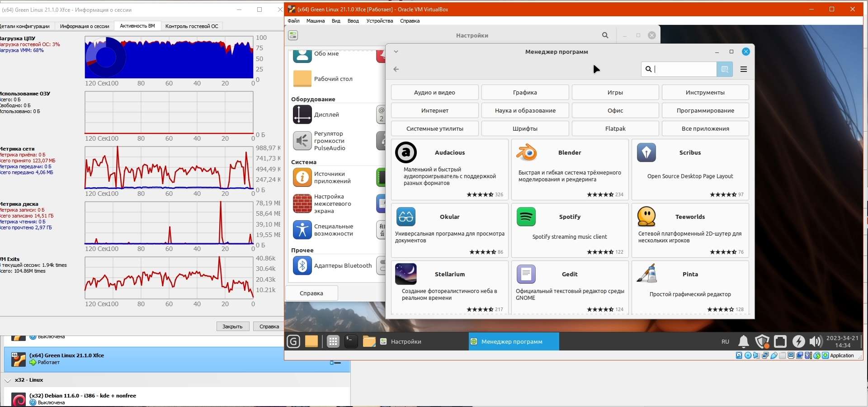This screenshot has height=407, width=868.
Task: Open the Дисплей settings
Action: point(316,114)
